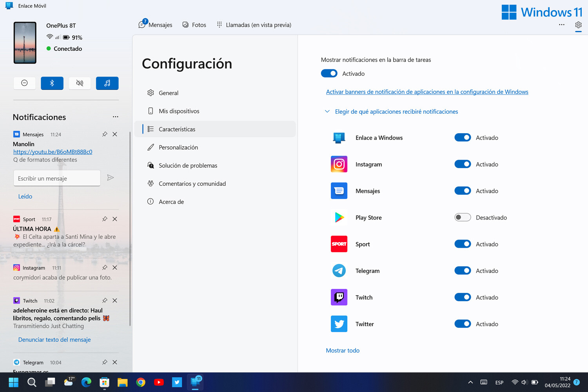The image size is (588, 392).
Task: Disable Enlace a Windows notifications
Action: (463, 138)
